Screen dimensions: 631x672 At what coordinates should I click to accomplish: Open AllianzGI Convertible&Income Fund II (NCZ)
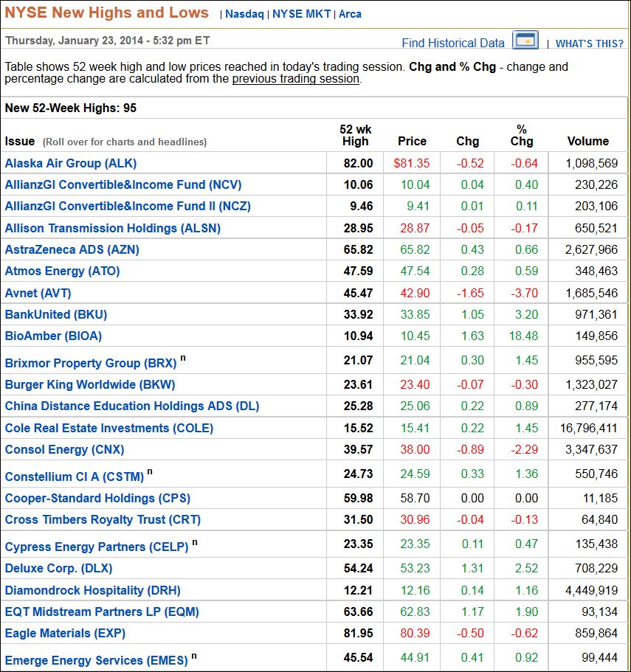pos(128,206)
